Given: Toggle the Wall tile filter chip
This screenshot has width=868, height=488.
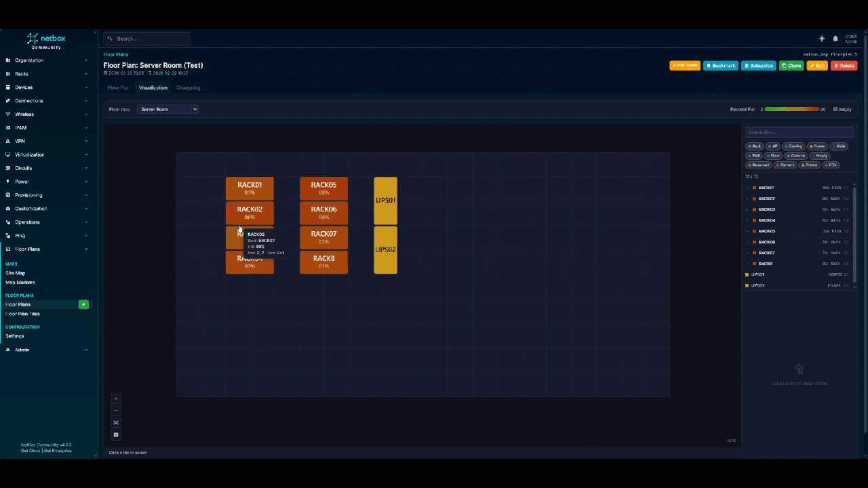Looking at the screenshot, I should 754,156.
